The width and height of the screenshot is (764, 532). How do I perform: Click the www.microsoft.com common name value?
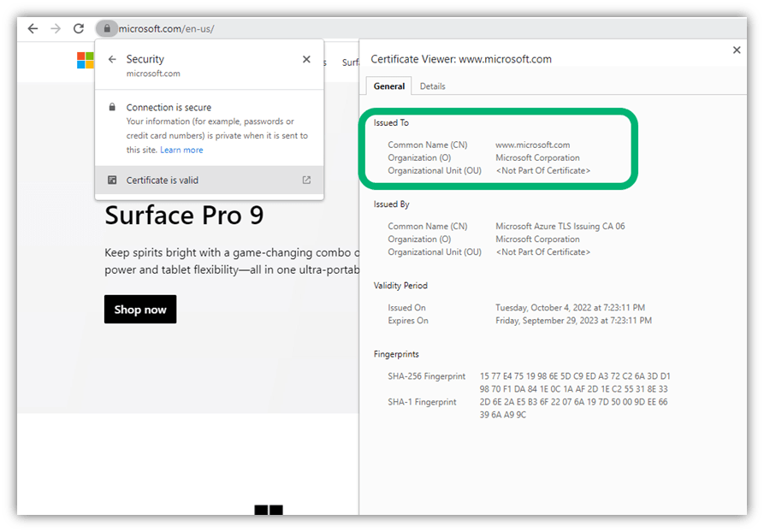tap(532, 145)
